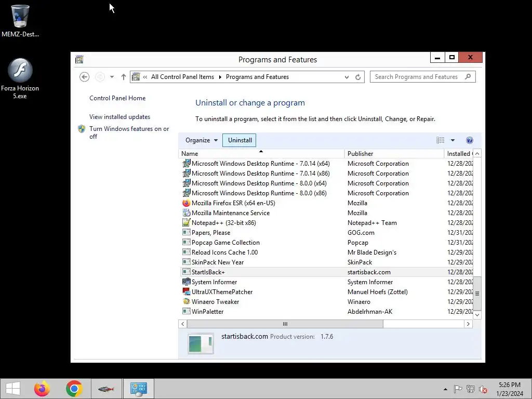Click the search magnifier icon
Viewport: 532px width, 399px height.
coord(468,77)
